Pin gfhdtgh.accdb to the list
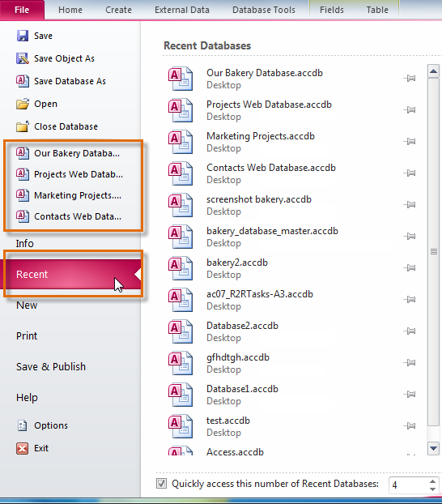 (x=410, y=362)
